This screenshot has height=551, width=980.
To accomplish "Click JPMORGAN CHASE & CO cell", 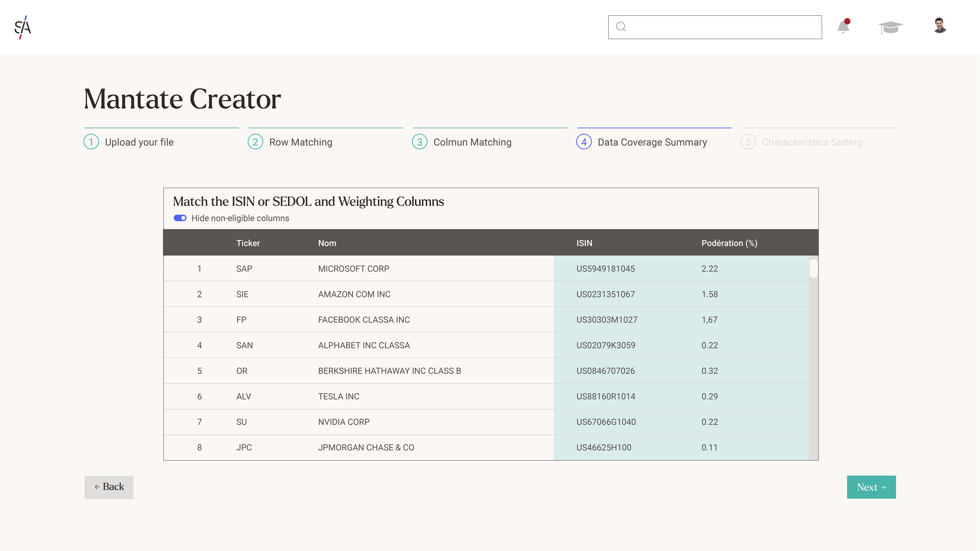I will coord(366,448).
